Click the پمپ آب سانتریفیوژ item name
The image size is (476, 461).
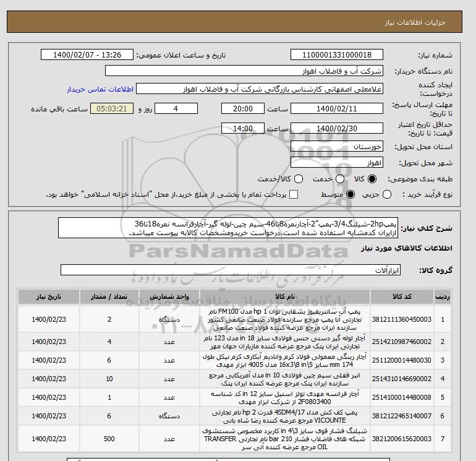point(285,320)
